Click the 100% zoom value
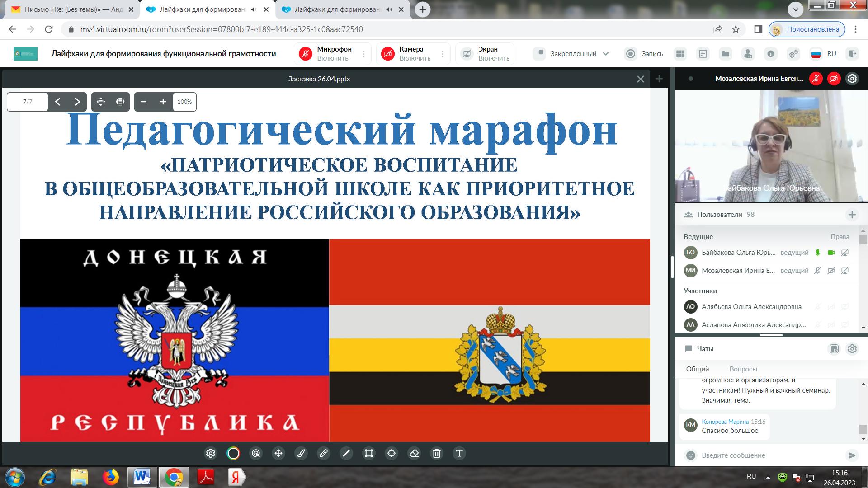This screenshot has width=868, height=488. pyautogui.click(x=184, y=102)
